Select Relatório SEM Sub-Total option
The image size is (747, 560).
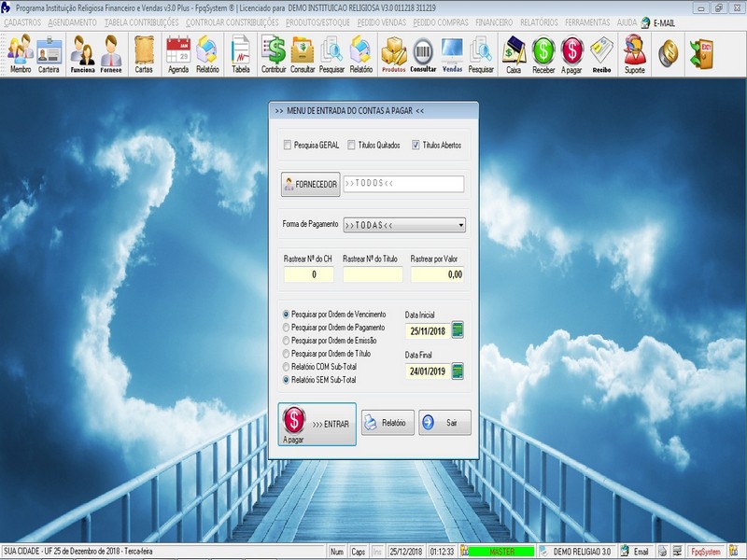[286, 380]
